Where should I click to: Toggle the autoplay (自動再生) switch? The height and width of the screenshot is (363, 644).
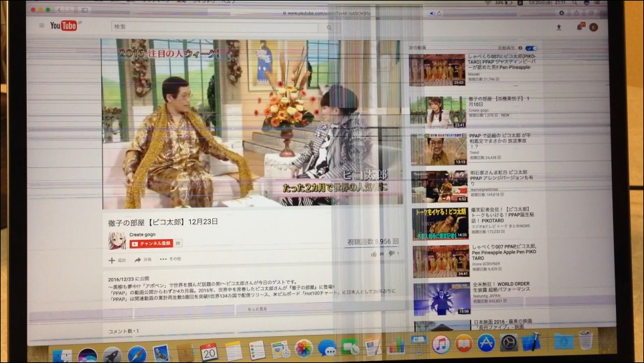[531, 48]
